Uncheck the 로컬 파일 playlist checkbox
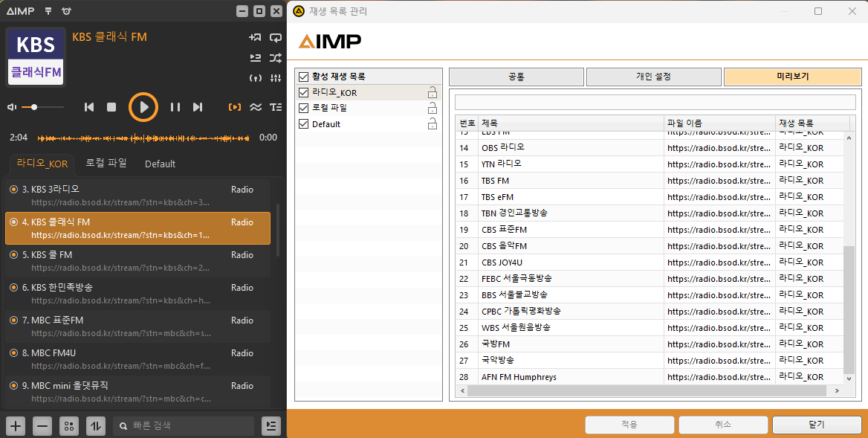 [x=303, y=108]
